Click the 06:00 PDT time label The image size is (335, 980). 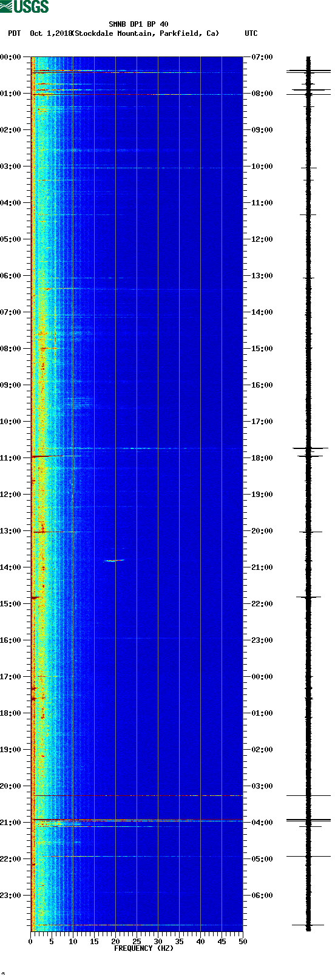[x=11, y=276]
